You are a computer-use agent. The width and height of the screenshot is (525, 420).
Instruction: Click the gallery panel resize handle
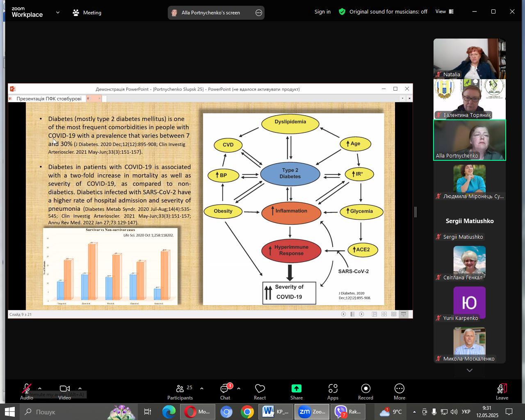tap(415, 212)
